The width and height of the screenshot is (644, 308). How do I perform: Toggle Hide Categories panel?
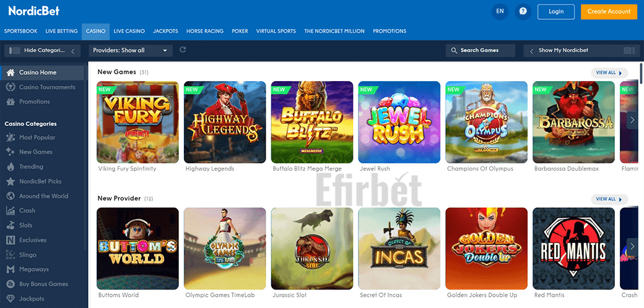(x=42, y=51)
